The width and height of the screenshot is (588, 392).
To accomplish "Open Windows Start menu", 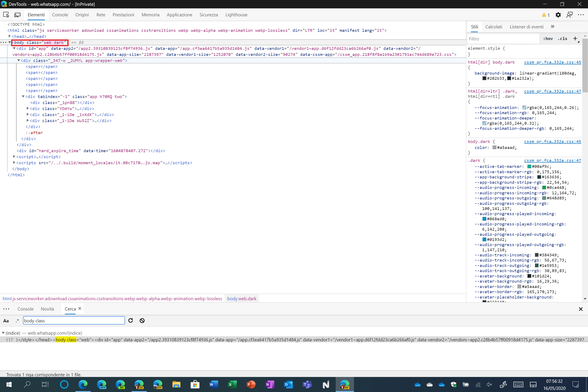I will tap(9, 384).
